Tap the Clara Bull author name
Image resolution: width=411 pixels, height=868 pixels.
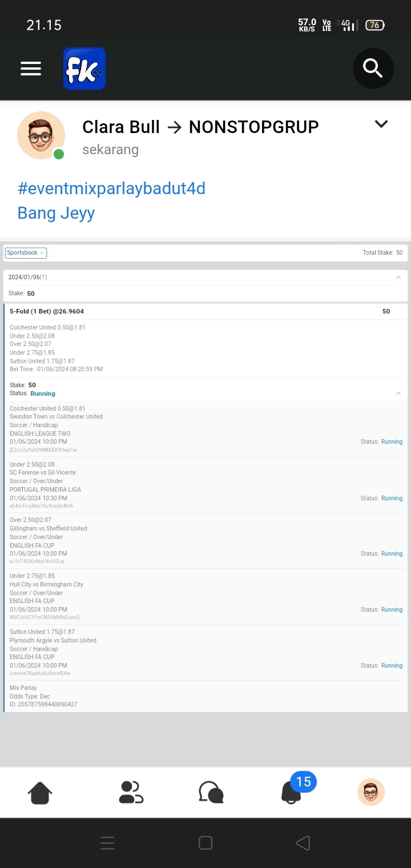click(121, 127)
